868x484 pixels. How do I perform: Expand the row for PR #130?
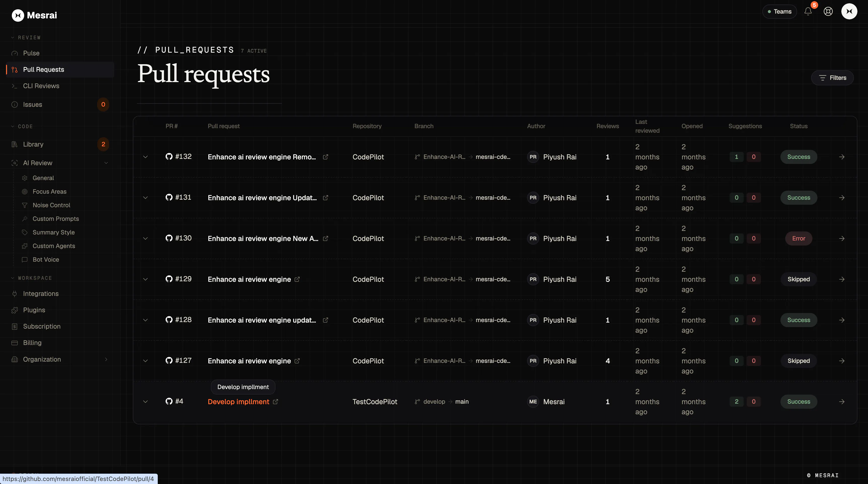pos(145,238)
